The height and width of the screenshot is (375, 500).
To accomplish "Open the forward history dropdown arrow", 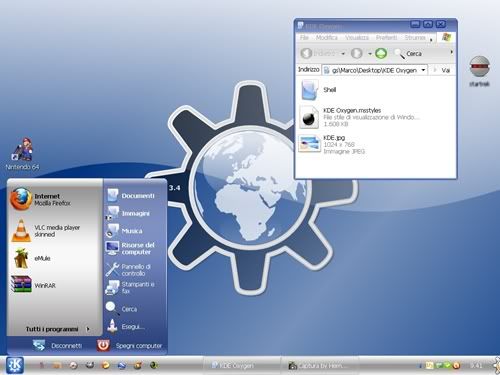I will coord(370,53).
